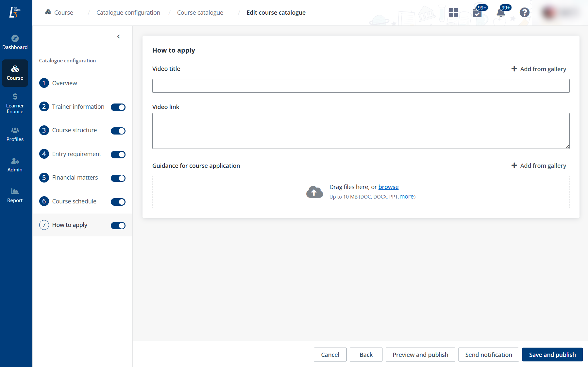Viewport: 588px width, 367px height.
Task: Collapse the catalogue configuration sidebar
Action: click(119, 37)
